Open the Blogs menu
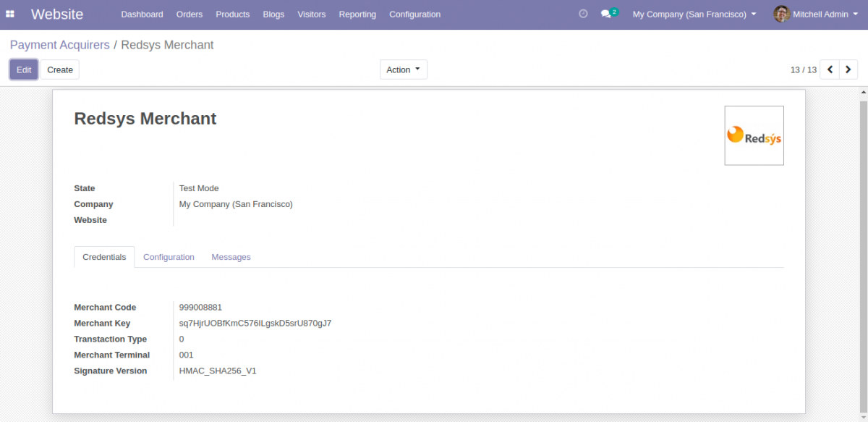This screenshot has height=422, width=868. 273,14
